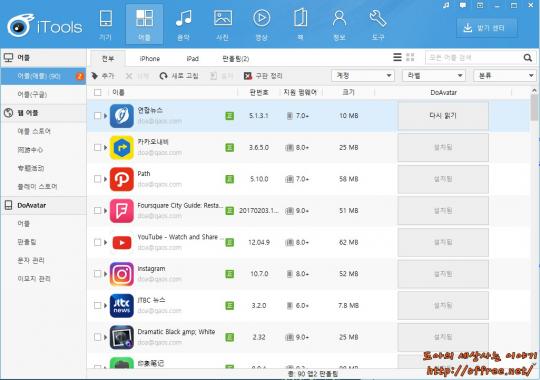Viewport: 540px width, 380px height.
Task: Expand the Dramatic Black & White row triangle
Action: tap(106, 337)
